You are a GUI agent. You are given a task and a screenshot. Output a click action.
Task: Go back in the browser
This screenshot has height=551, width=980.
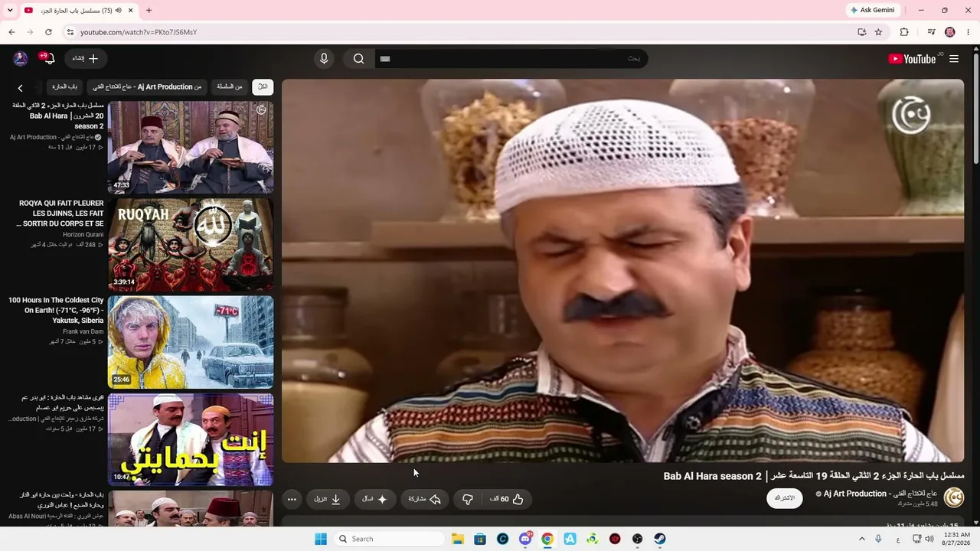(11, 32)
